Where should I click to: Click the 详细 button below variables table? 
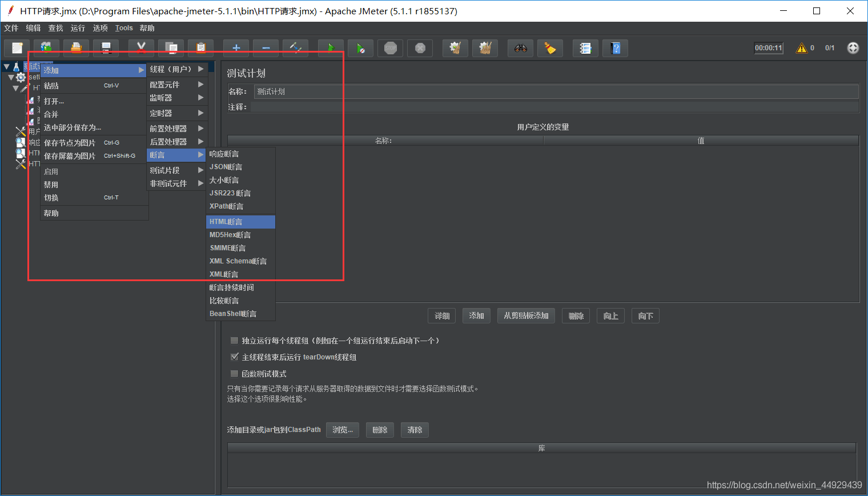[x=442, y=316]
